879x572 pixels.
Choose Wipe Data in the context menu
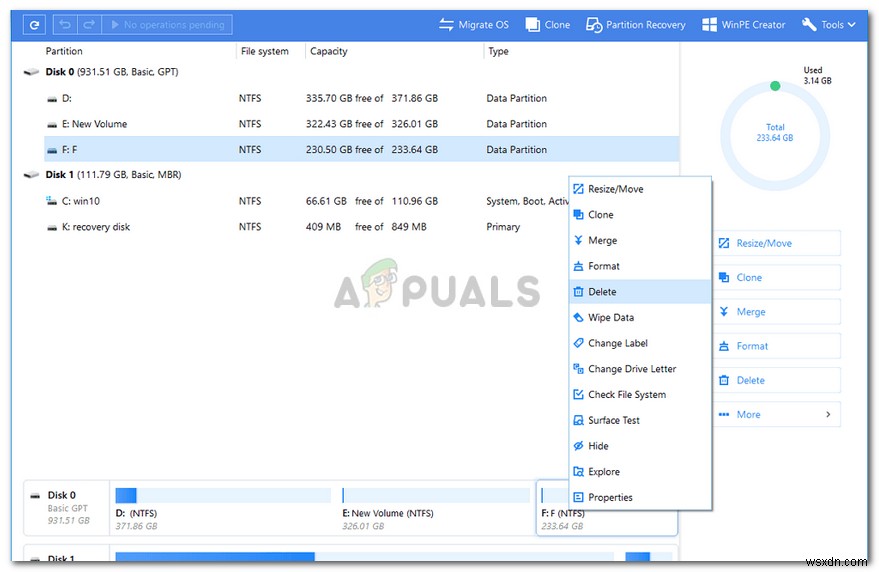[640, 317]
